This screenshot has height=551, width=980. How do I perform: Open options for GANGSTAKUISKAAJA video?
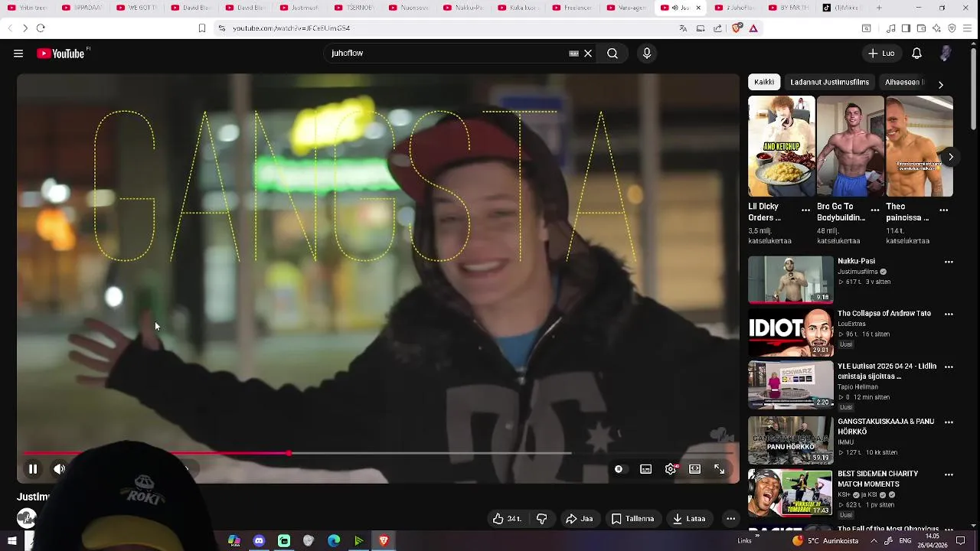(949, 422)
